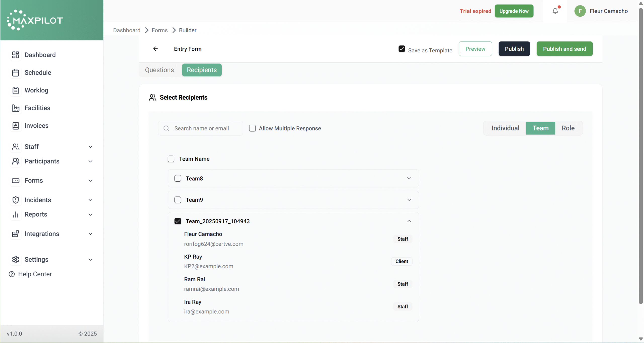Click the Dashboard grid icon
This screenshot has width=644, height=343.
(16, 55)
